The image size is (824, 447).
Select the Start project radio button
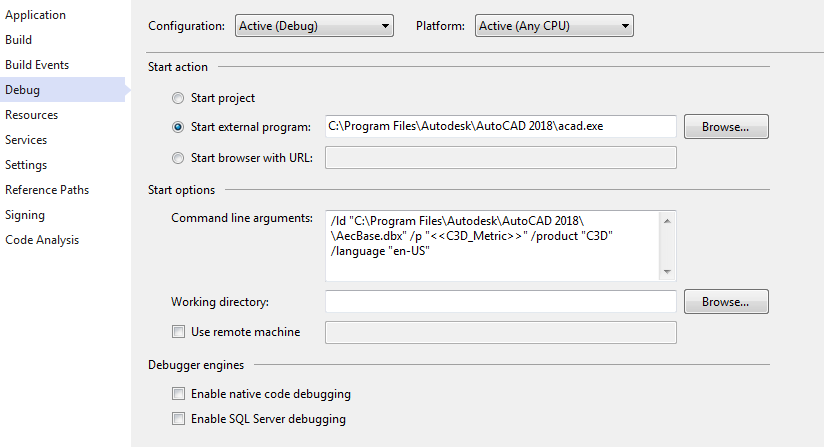point(178,98)
